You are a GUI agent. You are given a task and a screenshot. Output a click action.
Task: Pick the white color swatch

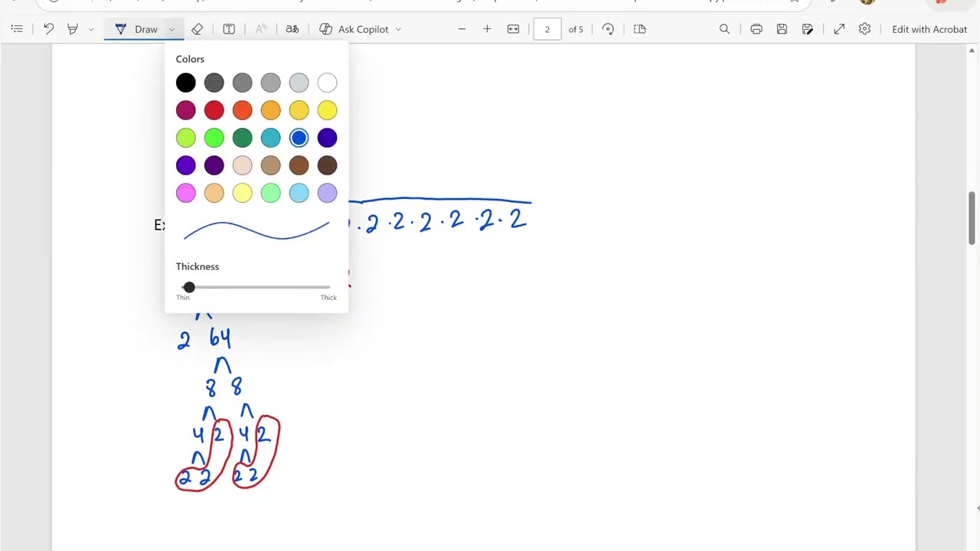pos(327,83)
